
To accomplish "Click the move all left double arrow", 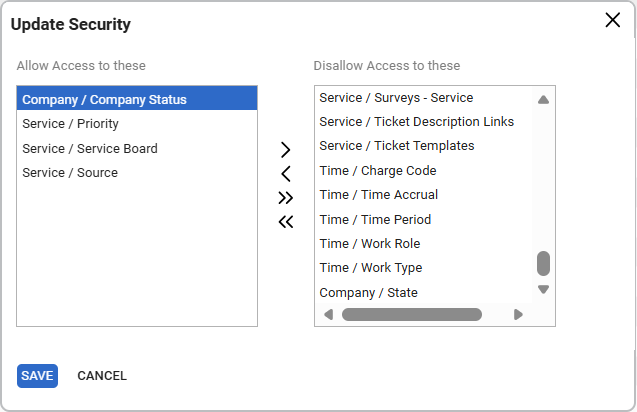I will (286, 222).
